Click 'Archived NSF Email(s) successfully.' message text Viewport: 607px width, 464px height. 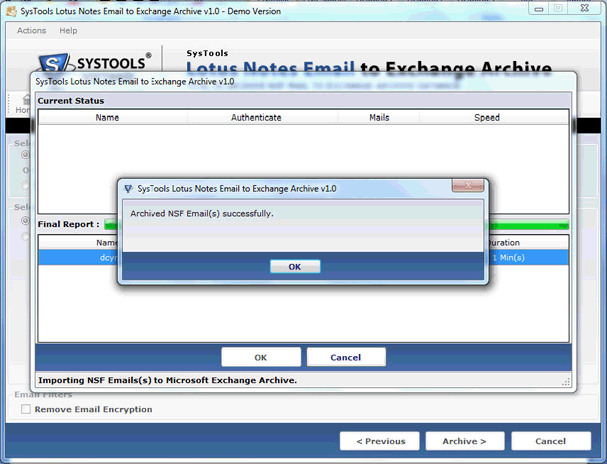[202, 214]
